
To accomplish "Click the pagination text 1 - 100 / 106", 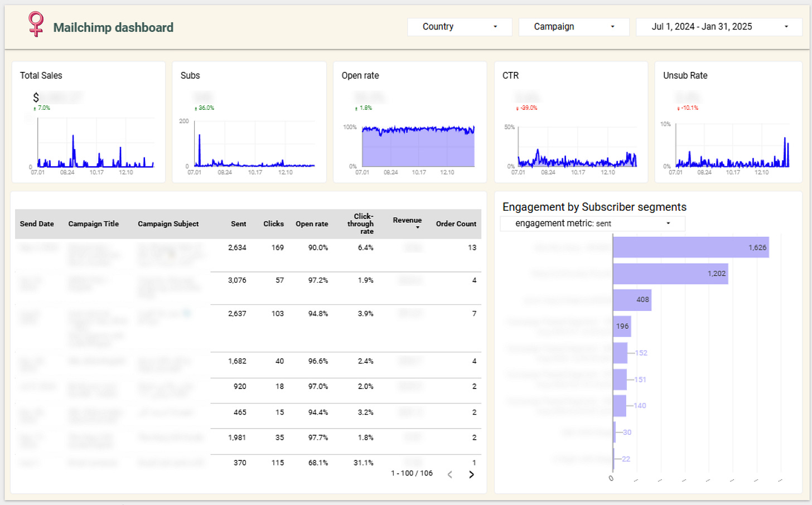I will point(412,473).
